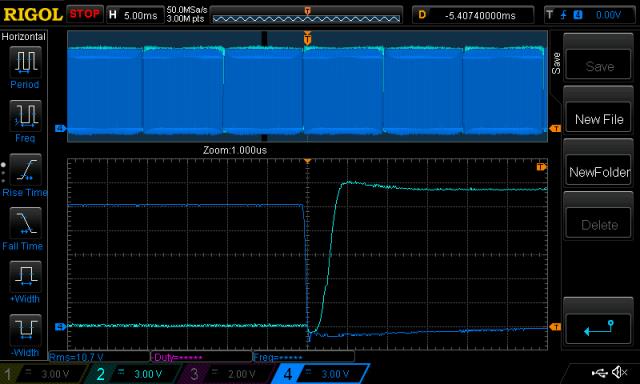This screenshot has height=384, width=640.
Task: Click the orange trigger position marker
Action: click(x=307, y=38)
